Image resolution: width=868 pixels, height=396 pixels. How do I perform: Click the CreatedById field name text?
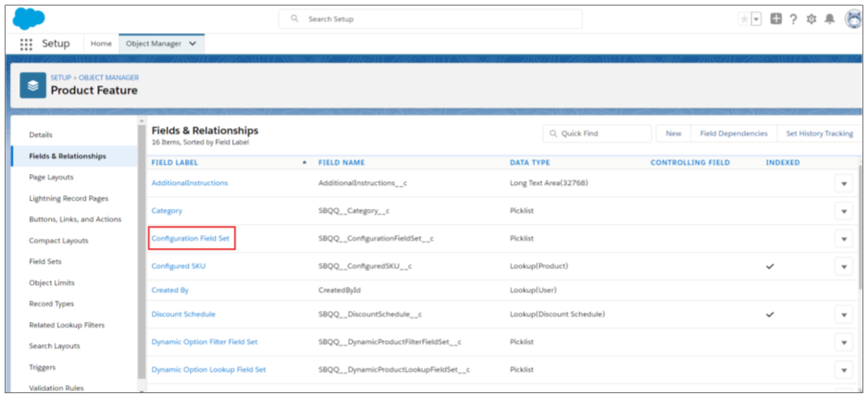point(340,290)
